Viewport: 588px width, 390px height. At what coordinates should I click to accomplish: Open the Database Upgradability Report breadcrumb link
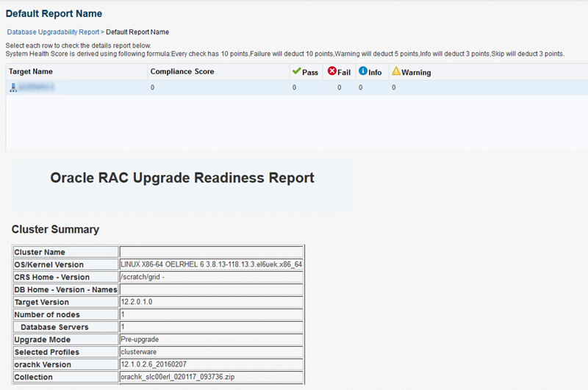pos(53,32)
